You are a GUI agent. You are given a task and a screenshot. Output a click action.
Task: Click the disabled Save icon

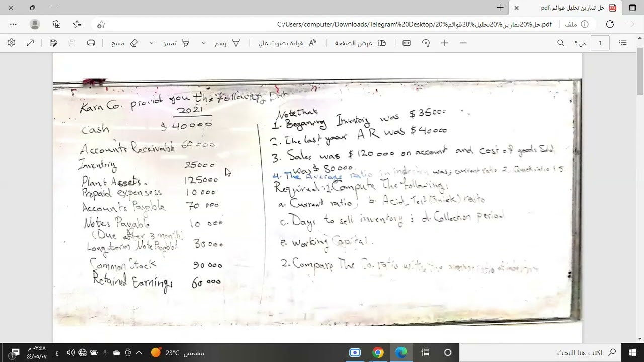[72, 43]
